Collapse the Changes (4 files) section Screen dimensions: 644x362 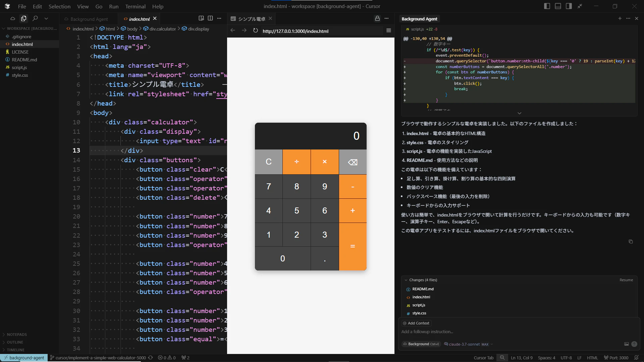(x=406, y=280)
